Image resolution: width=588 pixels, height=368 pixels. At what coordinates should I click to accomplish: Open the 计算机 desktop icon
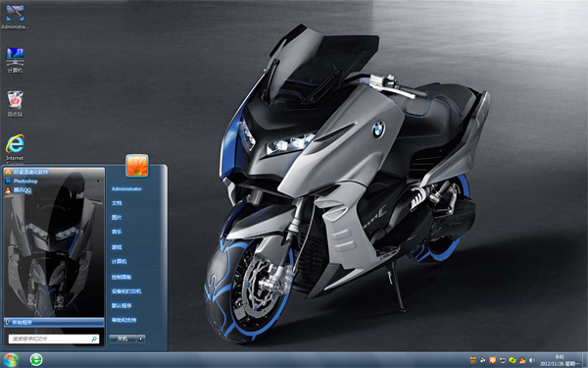tap(15, 60)
